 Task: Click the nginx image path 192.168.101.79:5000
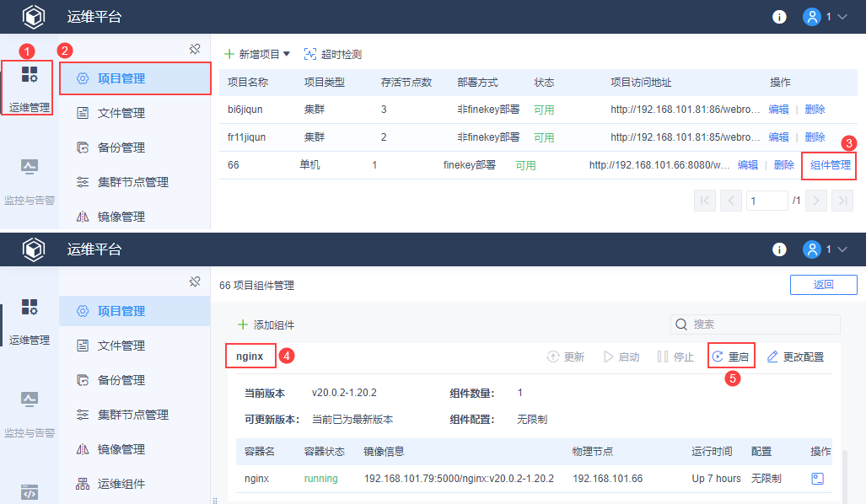pos(459,479)
